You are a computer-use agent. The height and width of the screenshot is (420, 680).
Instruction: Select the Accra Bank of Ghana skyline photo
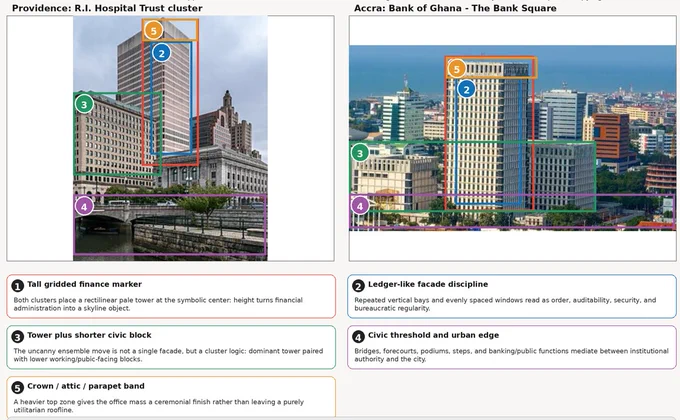512,138
